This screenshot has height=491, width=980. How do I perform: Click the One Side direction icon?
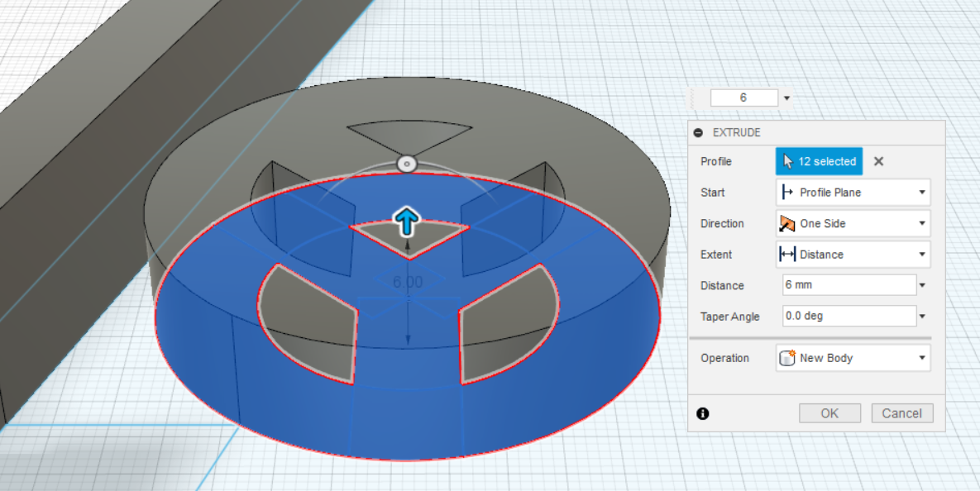[787, 223]
